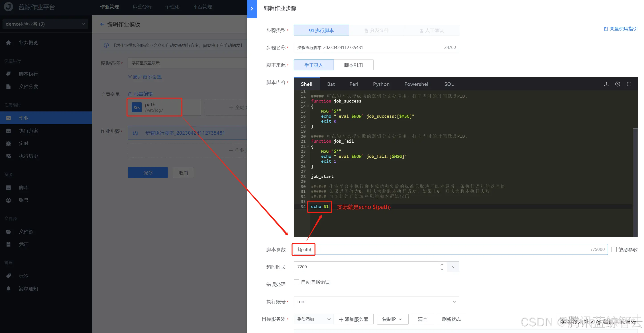Collapse the edit job step side panel
644x333 pixels.
[252, 9]
